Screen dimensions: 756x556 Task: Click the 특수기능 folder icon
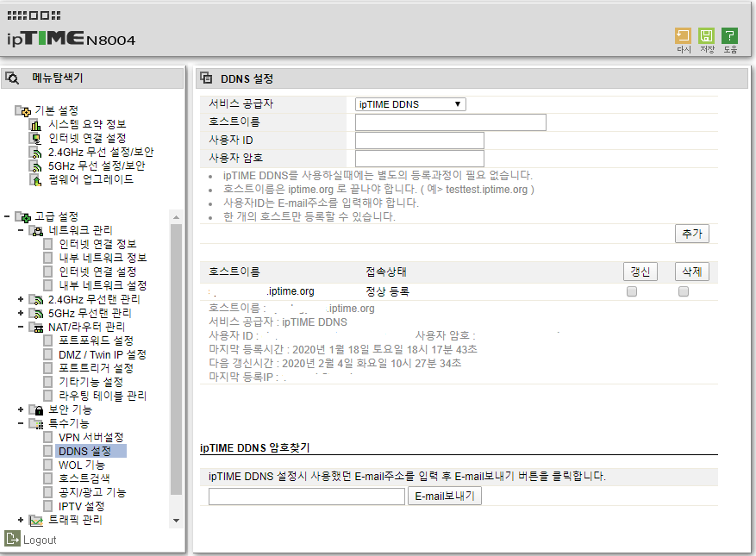tap(35, 424)
